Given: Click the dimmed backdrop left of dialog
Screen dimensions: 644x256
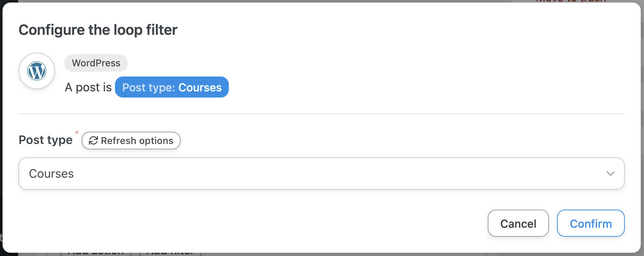Looking at the screenshot, I should coord(1,127).
